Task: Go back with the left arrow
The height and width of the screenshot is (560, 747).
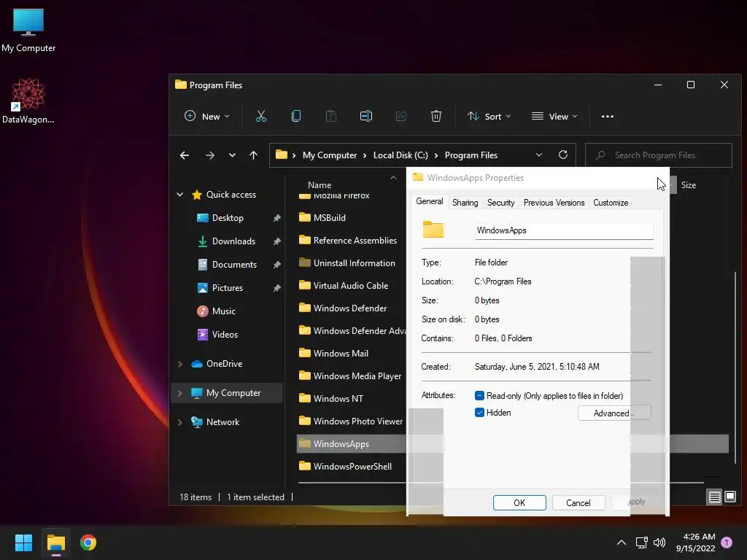Action: coord(185,155)
